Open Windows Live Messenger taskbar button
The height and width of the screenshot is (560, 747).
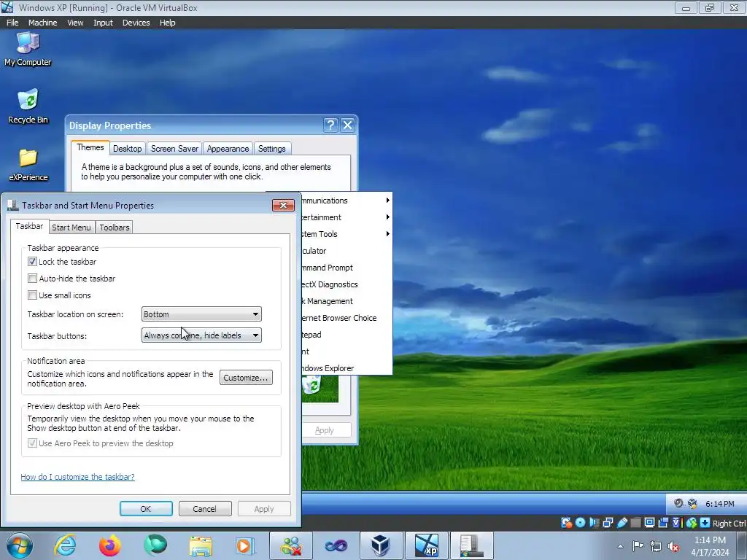291,545
